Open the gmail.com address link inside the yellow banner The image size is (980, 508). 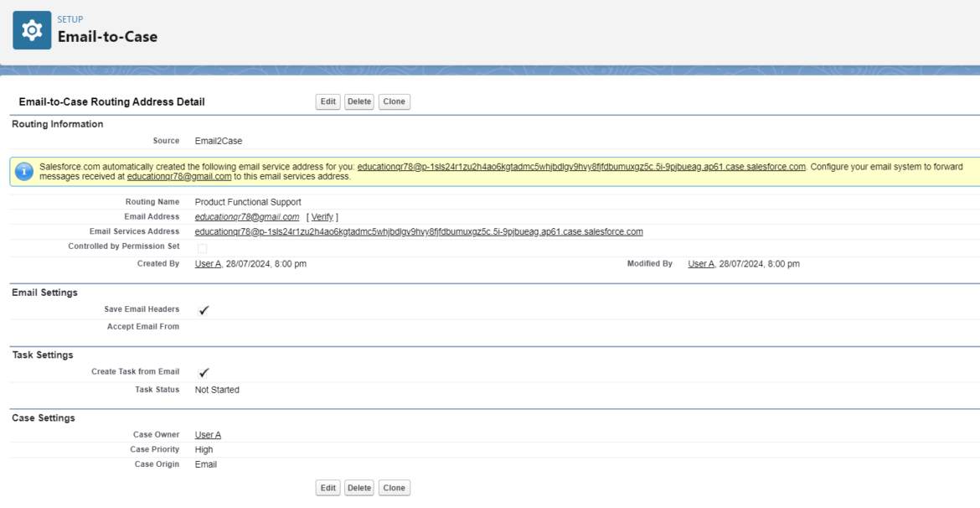[179, 177]
